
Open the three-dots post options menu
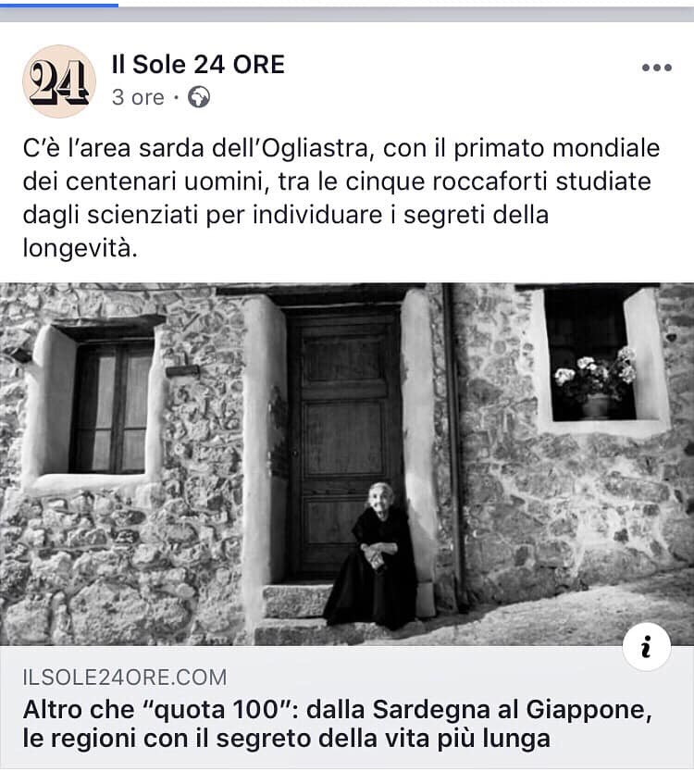(x=656, y=68)
